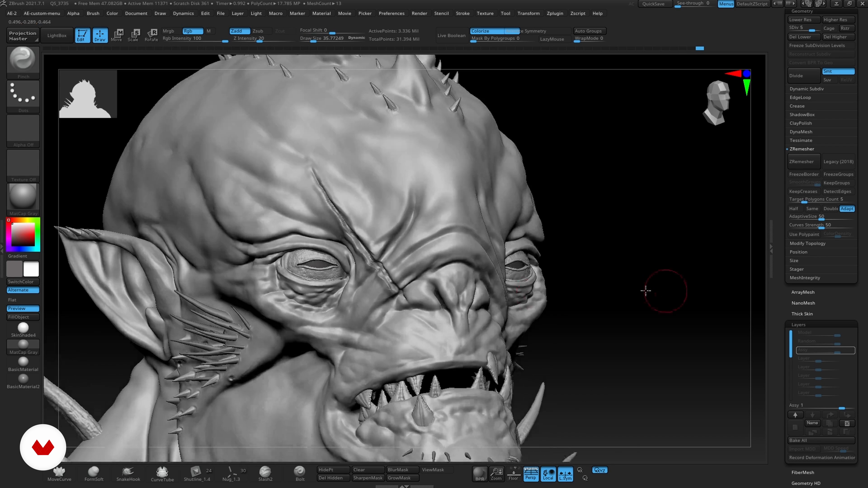868x488 pixels.
Task: Expand the ArrayMesh palette
Action: point(803,292)
